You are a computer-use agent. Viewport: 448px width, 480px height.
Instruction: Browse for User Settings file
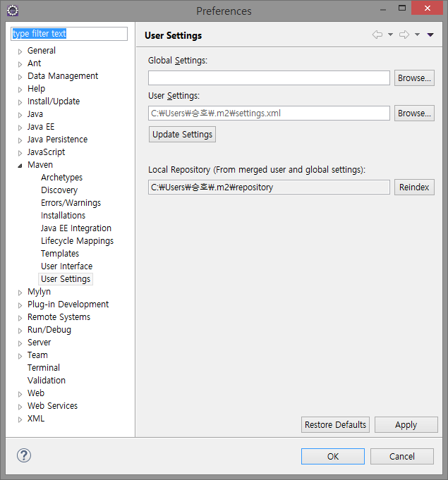pos(414,113)
